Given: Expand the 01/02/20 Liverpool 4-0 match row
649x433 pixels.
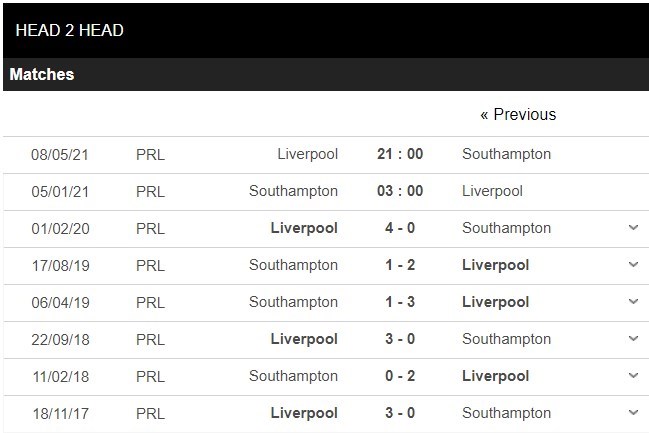Looking at the screenshot, I should tap(633, 228).
